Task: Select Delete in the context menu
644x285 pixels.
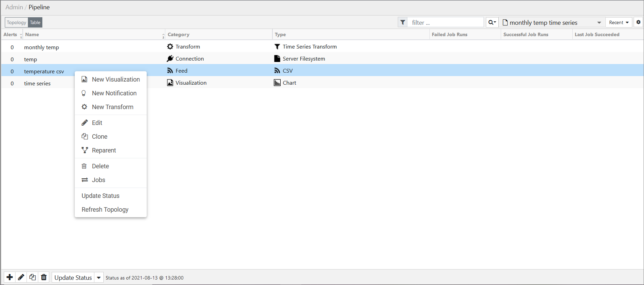Action: [x=111, y=166]
